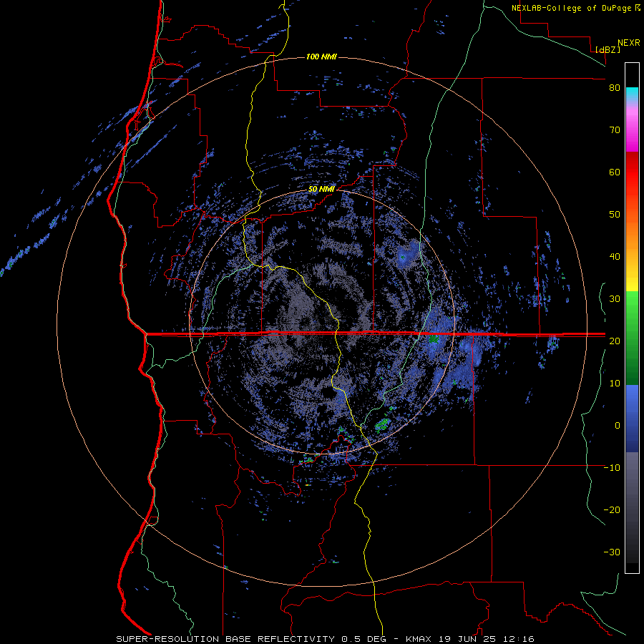The height and width of the screenshot is (644, 644).
Task: Click the 50 value on the dBZ scale
Action: (615, 215)
